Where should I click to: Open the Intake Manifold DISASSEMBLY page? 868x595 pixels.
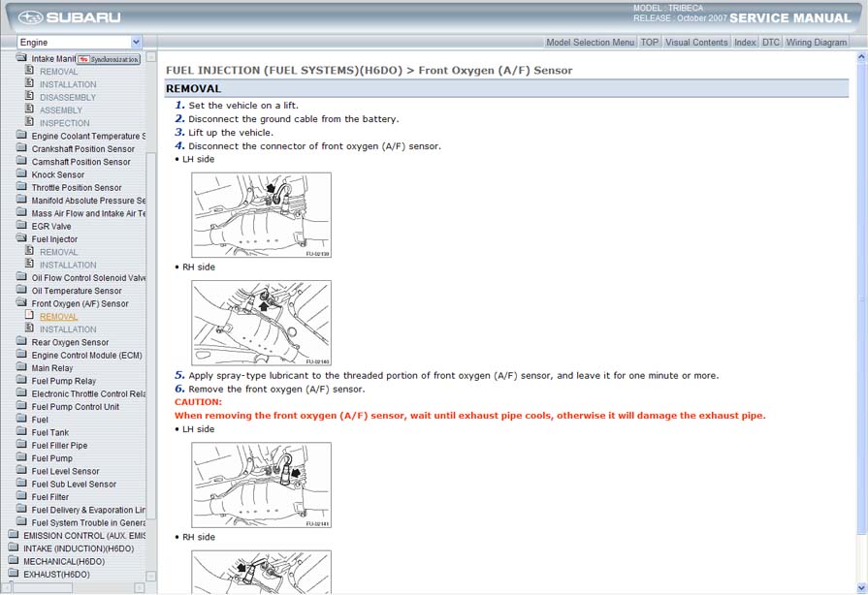click(68, 97)
